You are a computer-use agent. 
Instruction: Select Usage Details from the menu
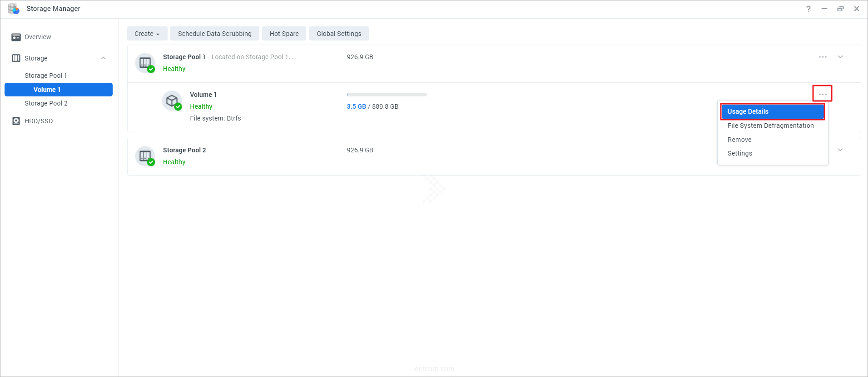(772, 111)
